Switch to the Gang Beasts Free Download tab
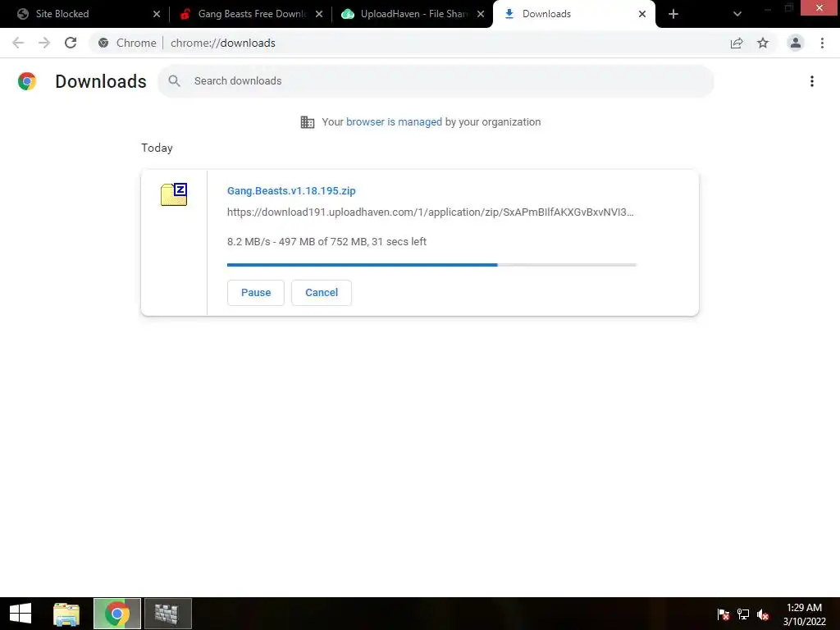840x630 pixels. pos(249,14)
